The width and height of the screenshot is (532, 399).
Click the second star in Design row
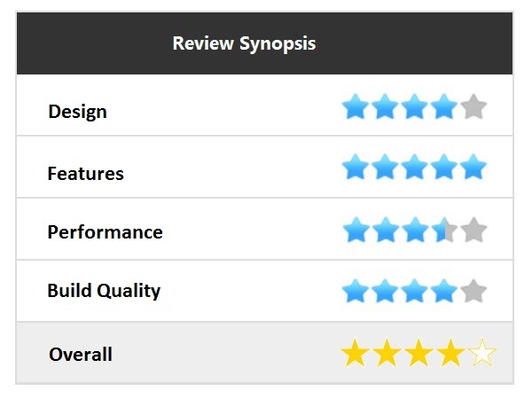click(385, 108)
